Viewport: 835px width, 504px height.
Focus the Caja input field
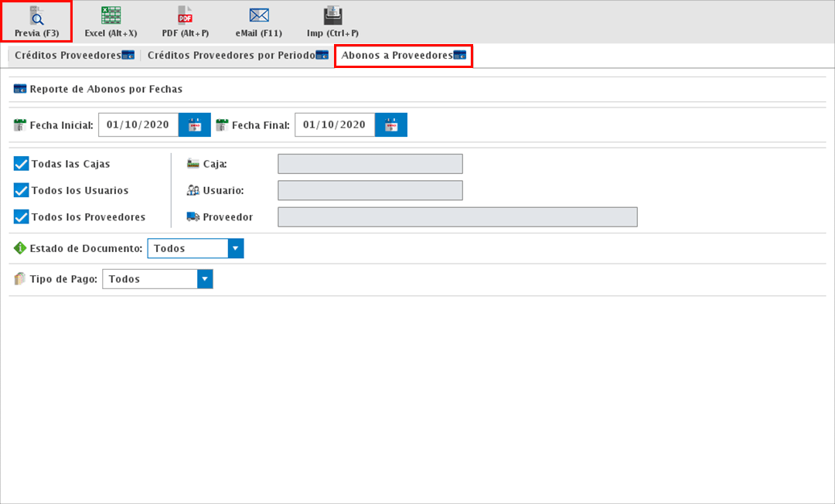(x=370, y=164)
